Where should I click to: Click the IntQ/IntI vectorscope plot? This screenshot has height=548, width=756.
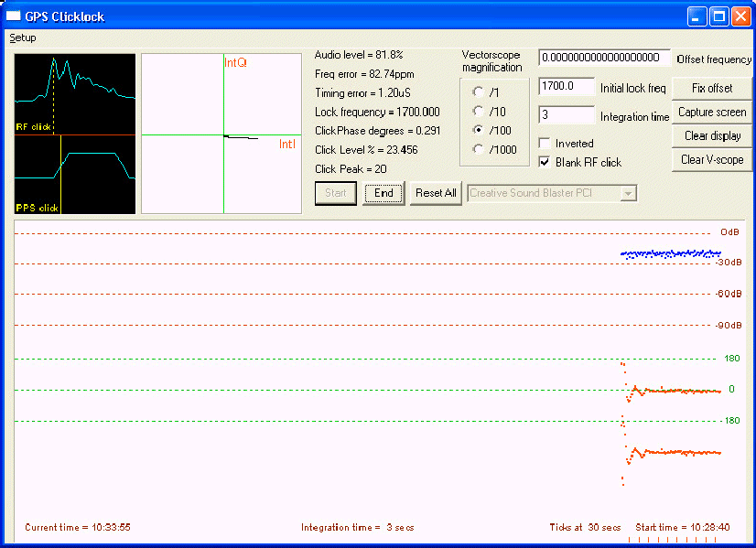pos(221,134)
